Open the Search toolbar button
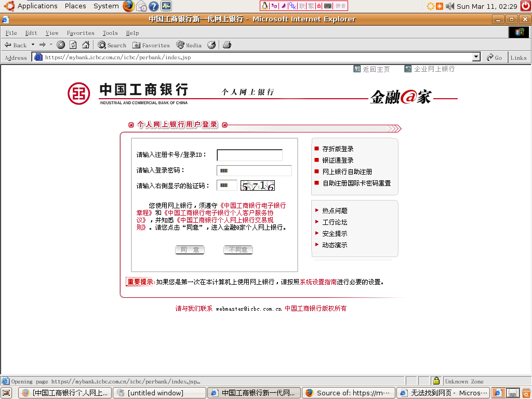532x399 pixels. point(112,45)
